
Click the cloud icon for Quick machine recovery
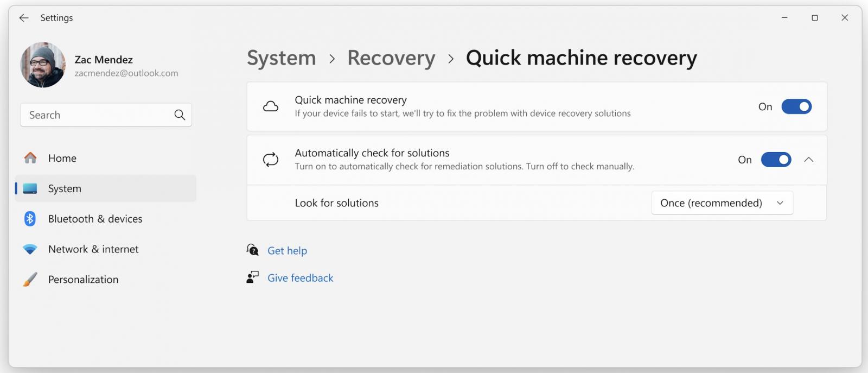(x=271, y=106)
